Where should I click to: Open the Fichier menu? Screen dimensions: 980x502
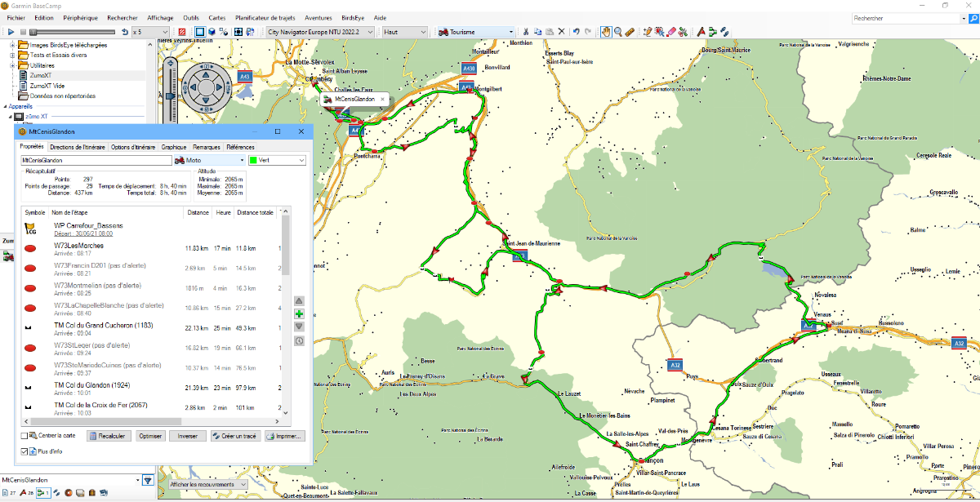click(x=16, y=17)
